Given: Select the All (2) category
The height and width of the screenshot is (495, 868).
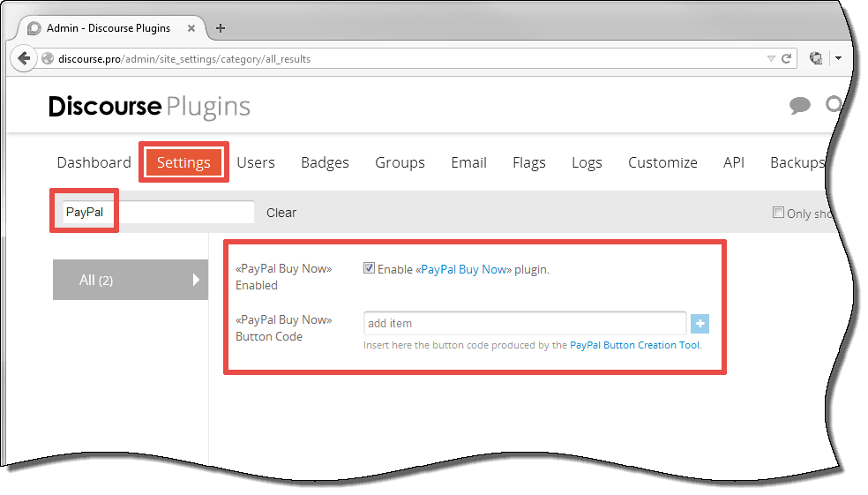Looking at the screenshot, I should point(131,280).
